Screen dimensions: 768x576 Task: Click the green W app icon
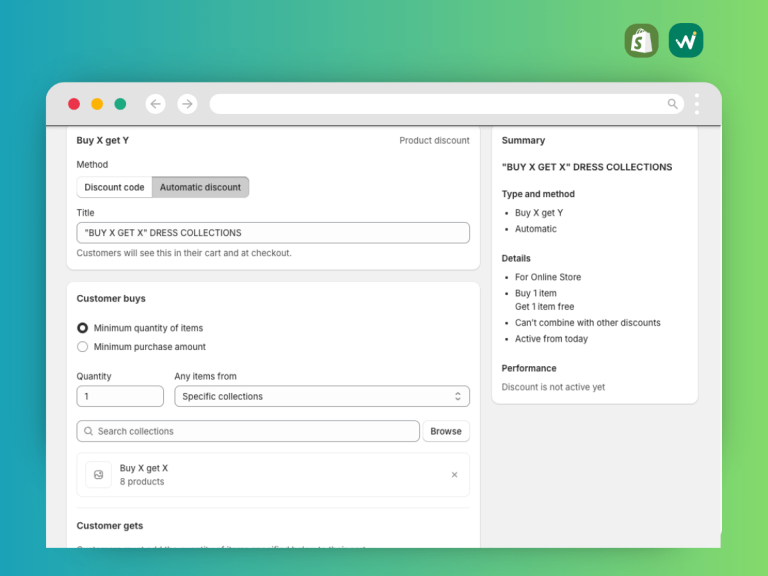(x=686, y=41)
